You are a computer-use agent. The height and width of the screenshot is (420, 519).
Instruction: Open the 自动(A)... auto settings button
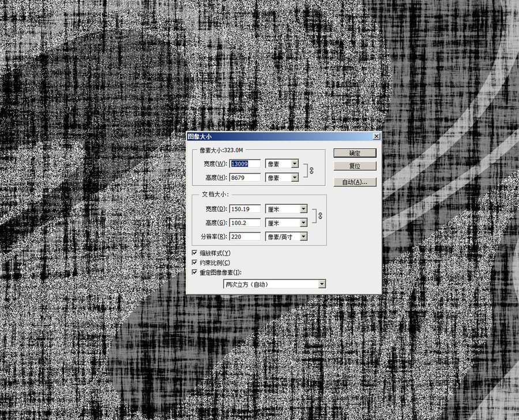[x=355, y=182]
